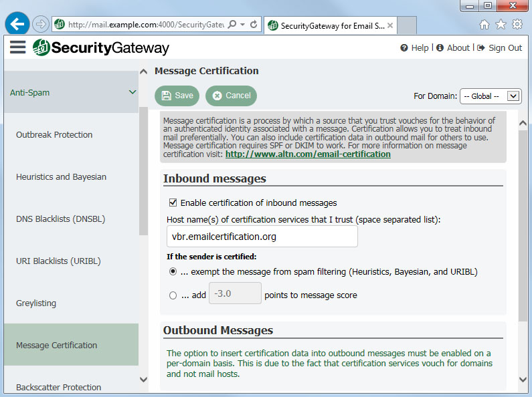Go forward with browser forward arrow
532x397 pixels.
pyautogui.click(x=40, y=24)
